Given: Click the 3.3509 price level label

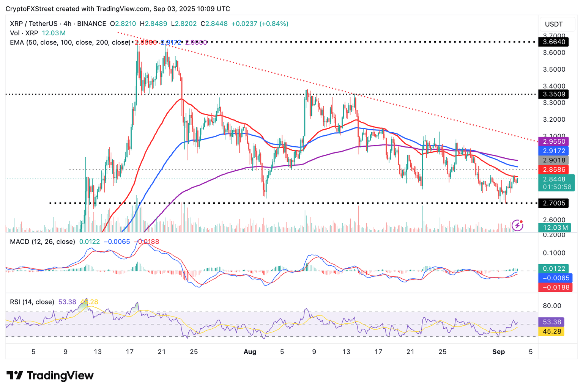Looking at the screenshot, I should click(x=554, y=94).
